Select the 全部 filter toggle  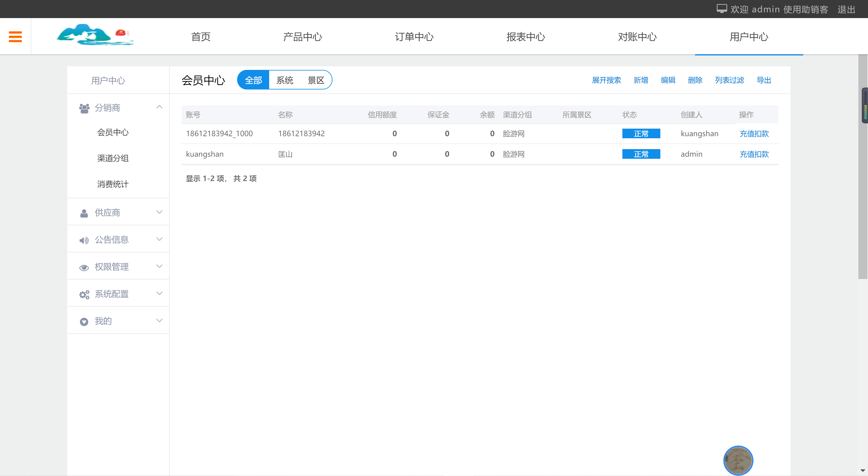(253, 80)
